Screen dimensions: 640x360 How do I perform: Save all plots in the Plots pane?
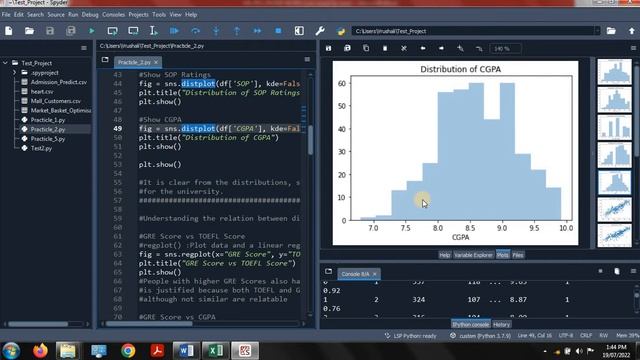pyautogui.click(x=347, y=48)
